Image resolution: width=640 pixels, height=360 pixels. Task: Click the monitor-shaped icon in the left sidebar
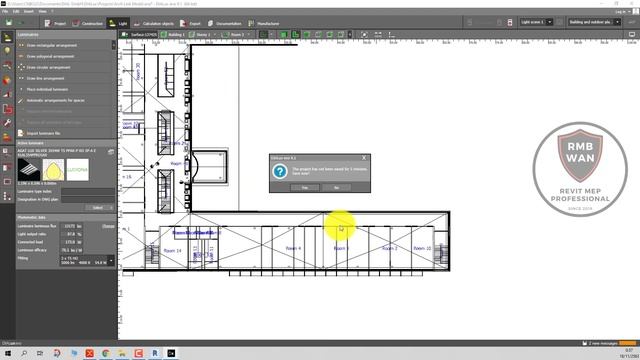7,182
